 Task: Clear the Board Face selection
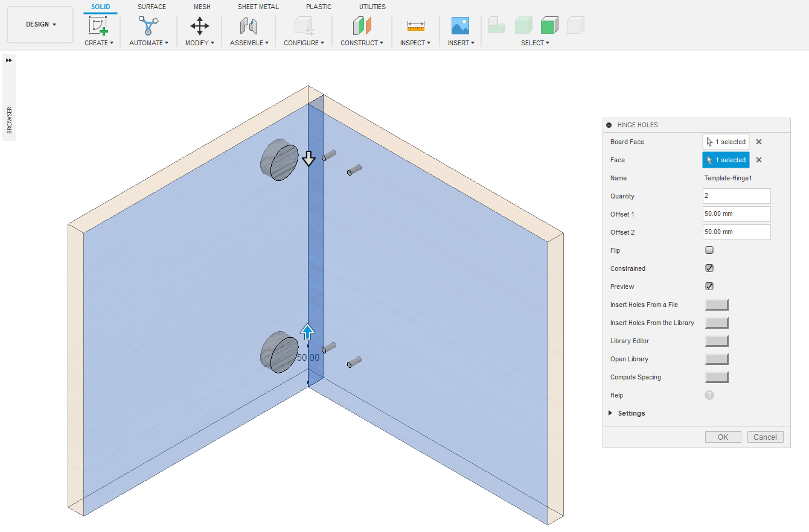(x=759, y=142)
